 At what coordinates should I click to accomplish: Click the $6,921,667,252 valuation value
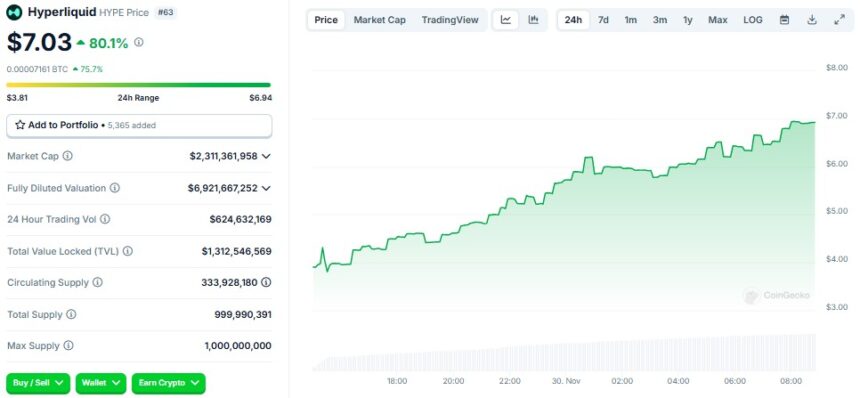tap(223, 188)
